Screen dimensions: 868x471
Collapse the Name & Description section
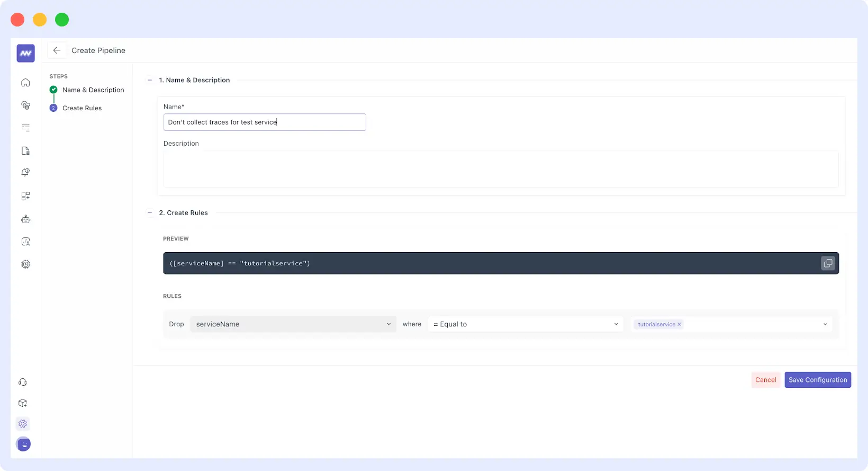pos(150,80)
